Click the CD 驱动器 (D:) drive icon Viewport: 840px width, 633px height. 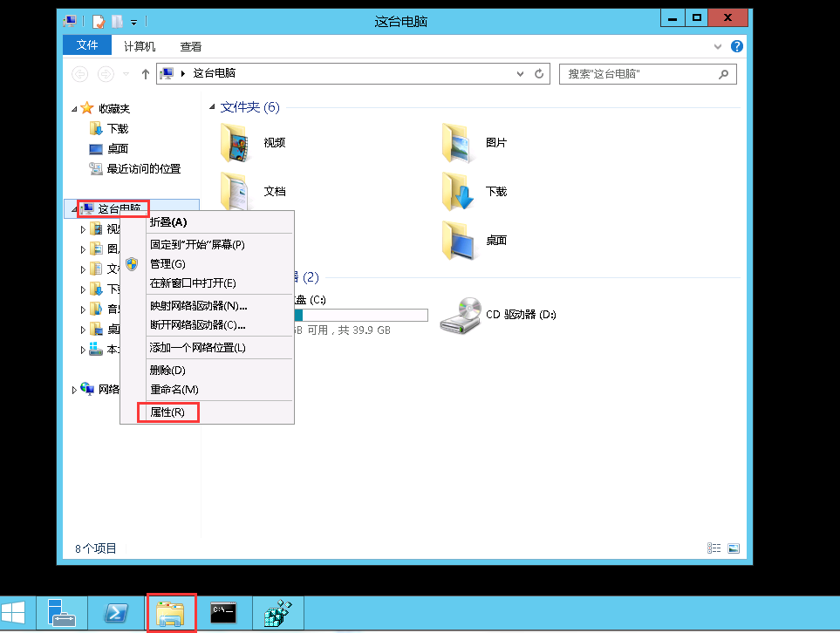460,315
